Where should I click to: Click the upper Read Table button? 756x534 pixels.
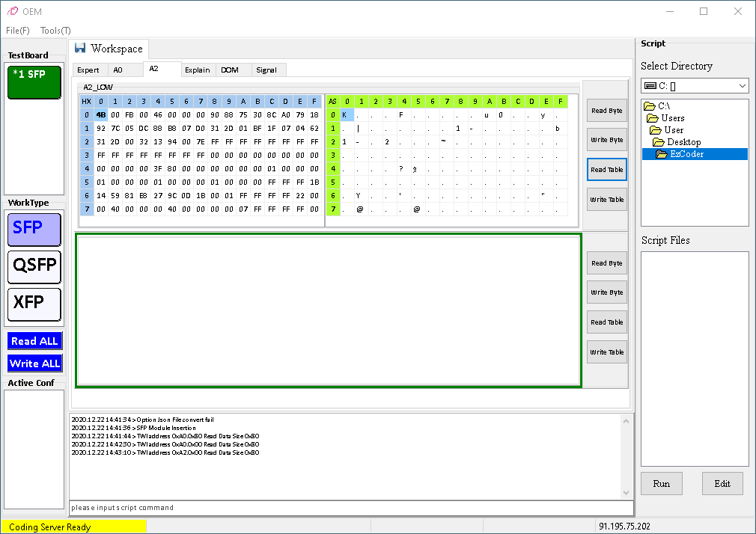(x=606, y=170)
